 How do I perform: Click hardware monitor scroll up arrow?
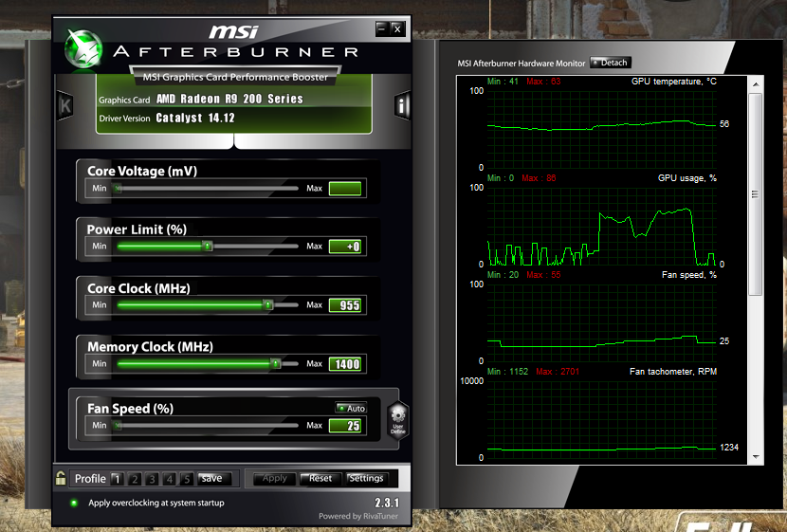pos(756,84)
